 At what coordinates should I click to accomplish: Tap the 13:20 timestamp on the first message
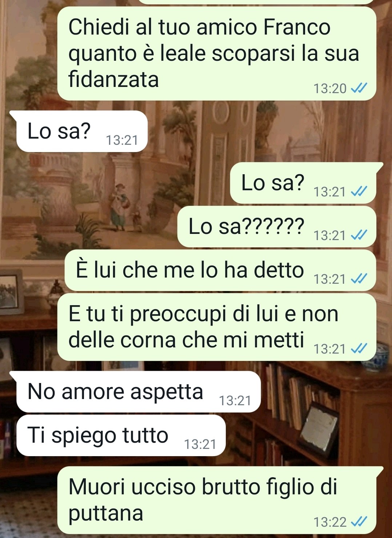pyautogui.click(x=330, y=88)
